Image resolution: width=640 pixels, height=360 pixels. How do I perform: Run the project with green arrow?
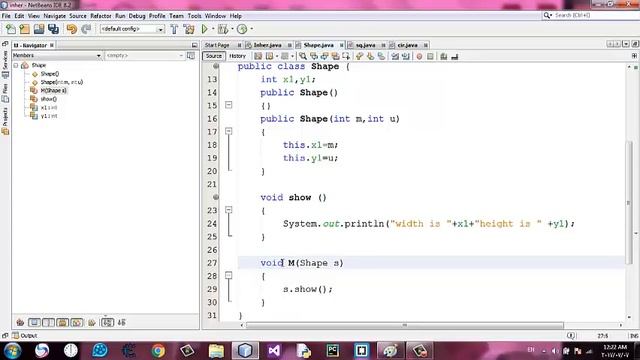coord(204,29)
